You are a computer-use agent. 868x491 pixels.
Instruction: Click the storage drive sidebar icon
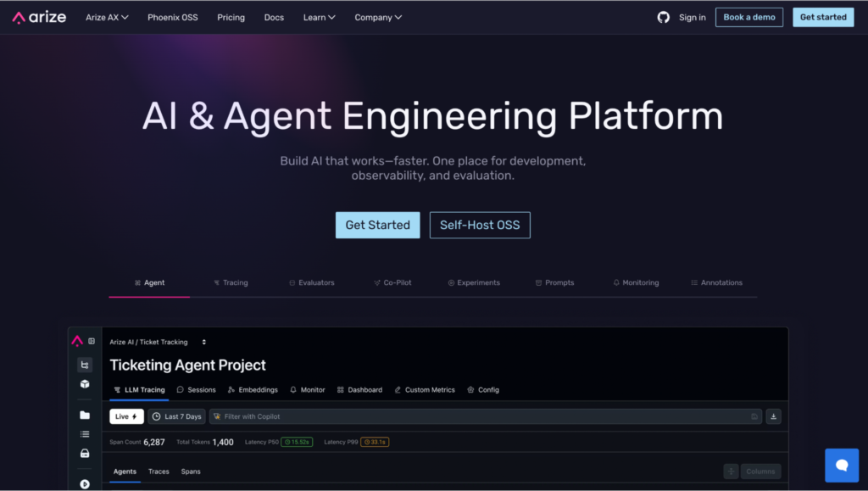point(85,454)
